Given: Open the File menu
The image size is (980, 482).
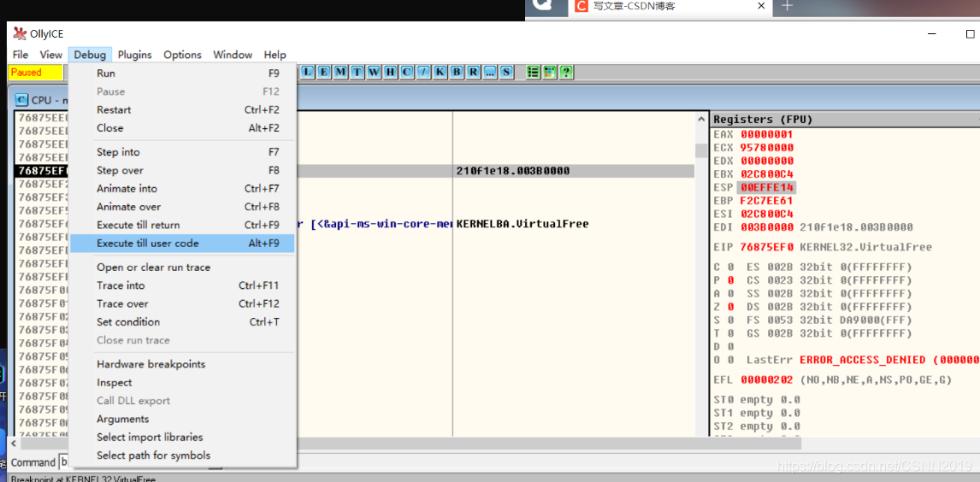Looking at the screenshot, I should (x=21, y=55).
